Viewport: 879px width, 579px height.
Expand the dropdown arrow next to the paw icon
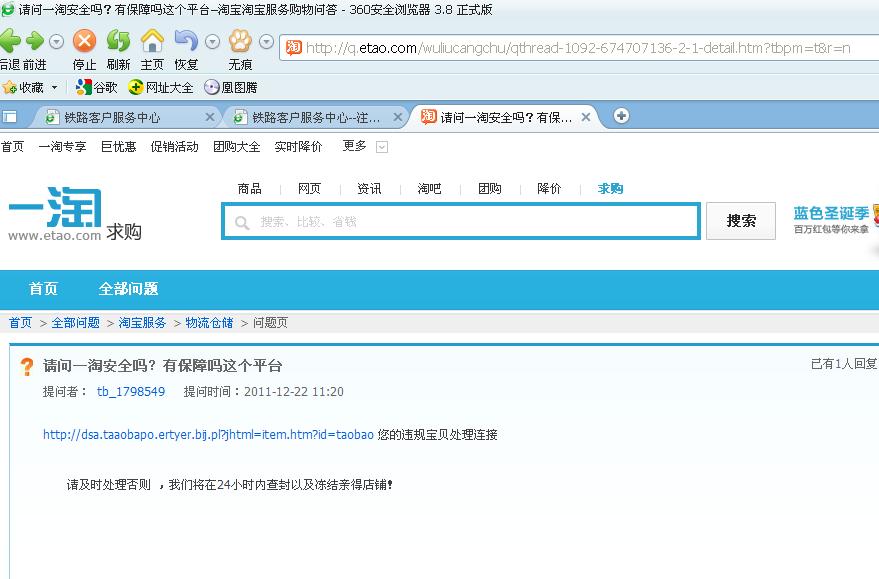[266, 42]
